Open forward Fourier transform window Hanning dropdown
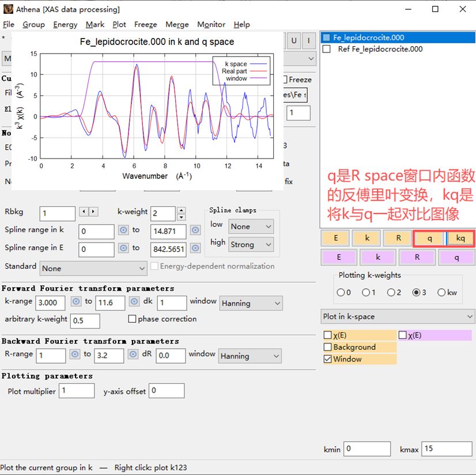 point(251,303)
